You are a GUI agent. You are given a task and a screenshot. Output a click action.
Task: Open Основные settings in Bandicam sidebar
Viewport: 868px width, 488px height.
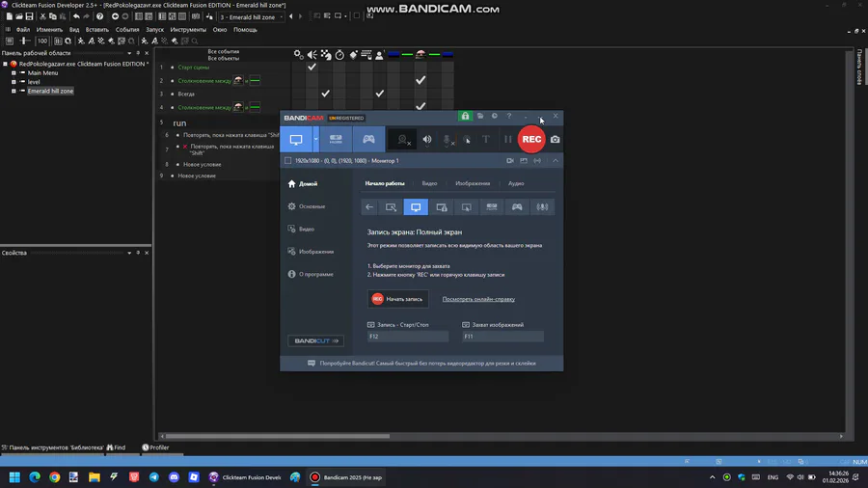coord(307,206)
